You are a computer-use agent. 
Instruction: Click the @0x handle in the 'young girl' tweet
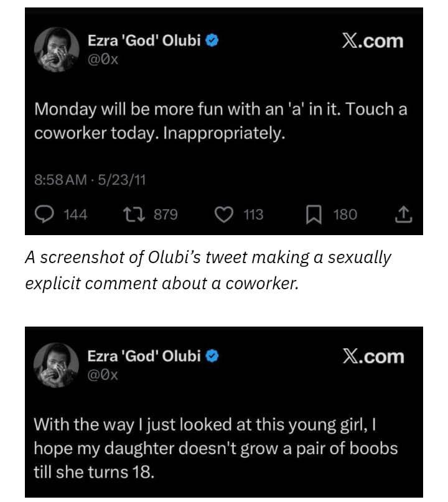click(x=103, y=374)
